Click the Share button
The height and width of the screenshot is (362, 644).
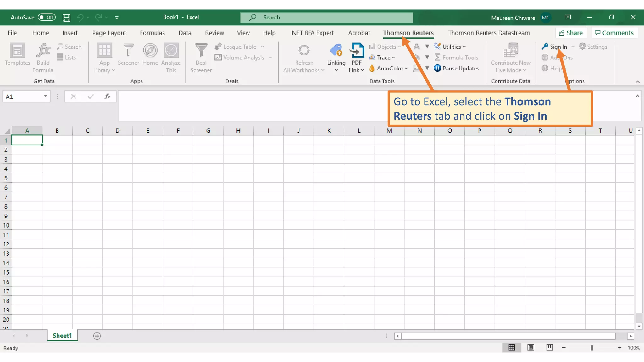[571, 33]
